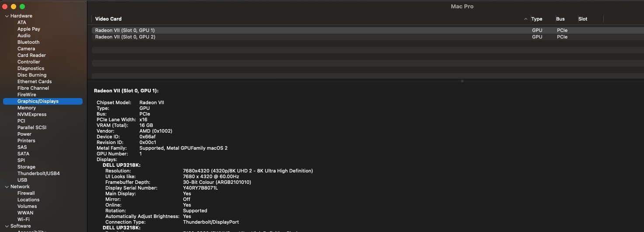Screen dimensions: 644x232
Task: Select NVMExpress in the sidebar
Action: pyautogui.click(x=32, y=114)
